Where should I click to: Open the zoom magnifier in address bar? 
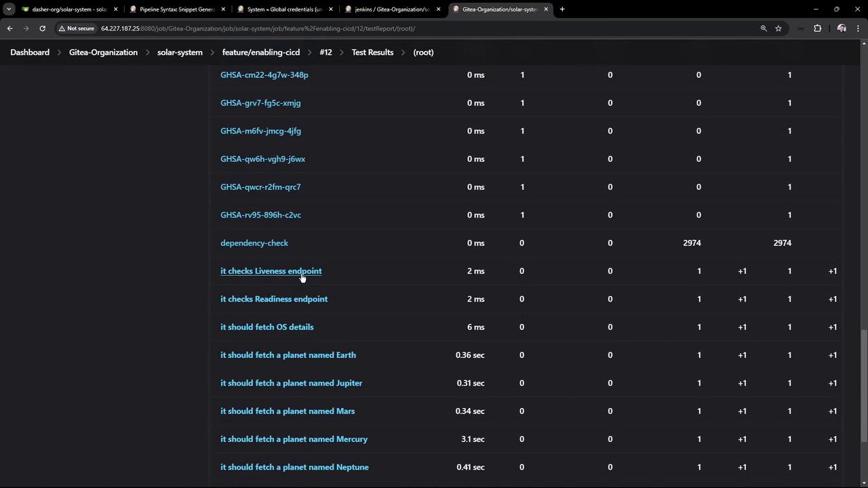[x=764, y=28]
